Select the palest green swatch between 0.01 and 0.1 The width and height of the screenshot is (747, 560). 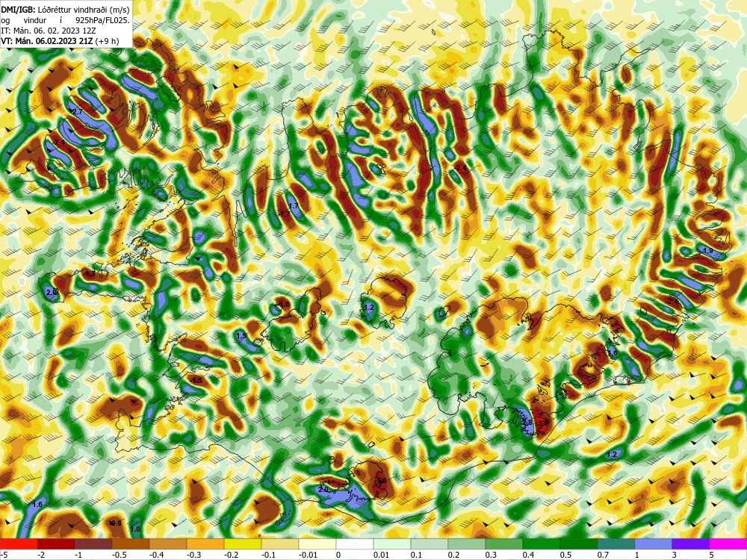[x=392, y=544]
